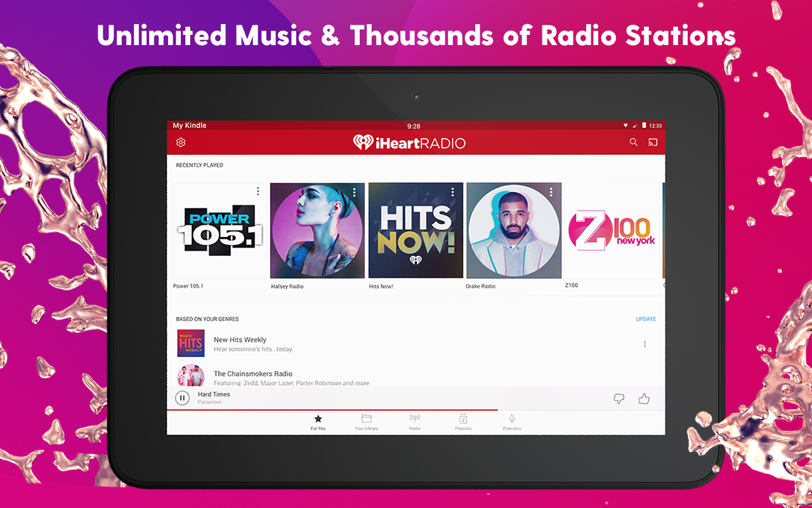812x508 pixels.
Task: Click the iHeartRADIO logo in header
Action: [409, 143]
